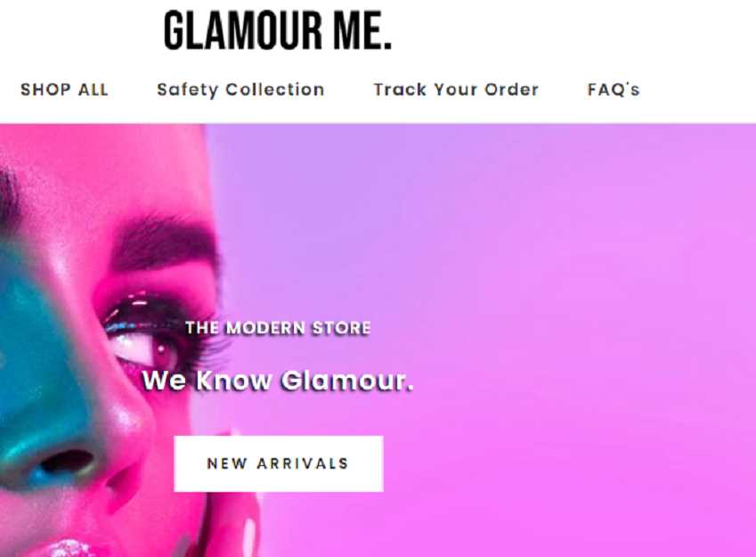Visit the FAQ's page

(614, 90)
